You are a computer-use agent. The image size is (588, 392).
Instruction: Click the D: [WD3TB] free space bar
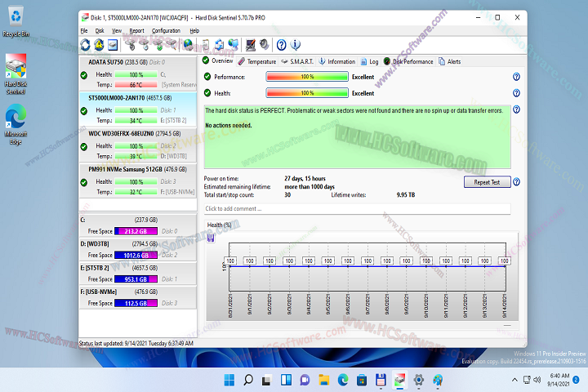[136, 255]
